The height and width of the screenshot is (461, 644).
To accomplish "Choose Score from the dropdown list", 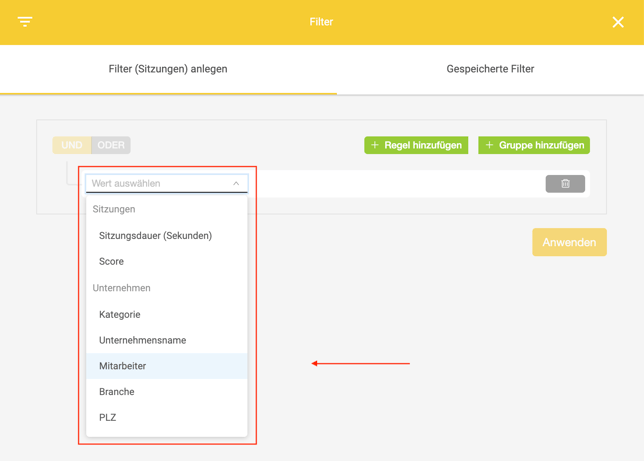I will coord(112,262).
